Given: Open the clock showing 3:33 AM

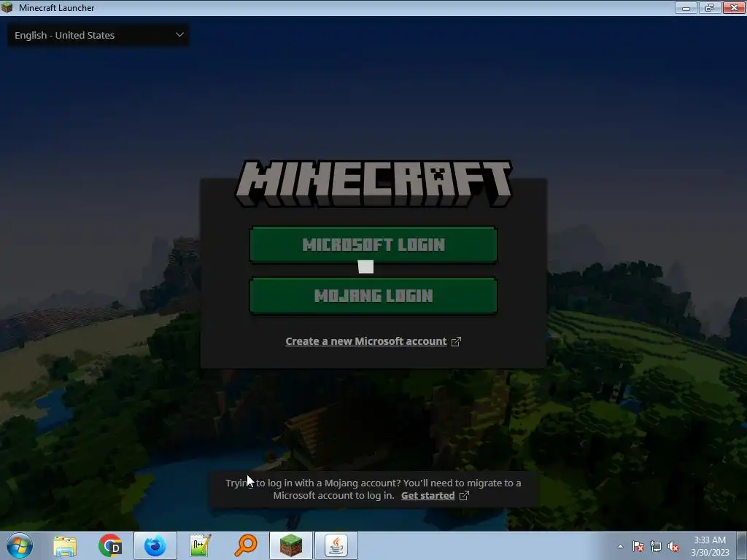Looking at the screenshot, I should [x=710, y=546].
